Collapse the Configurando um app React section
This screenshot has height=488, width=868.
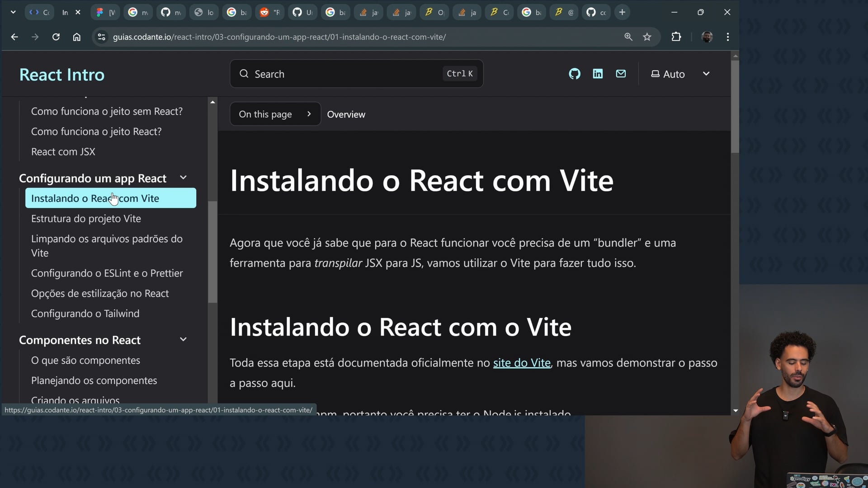pos(183,178)
